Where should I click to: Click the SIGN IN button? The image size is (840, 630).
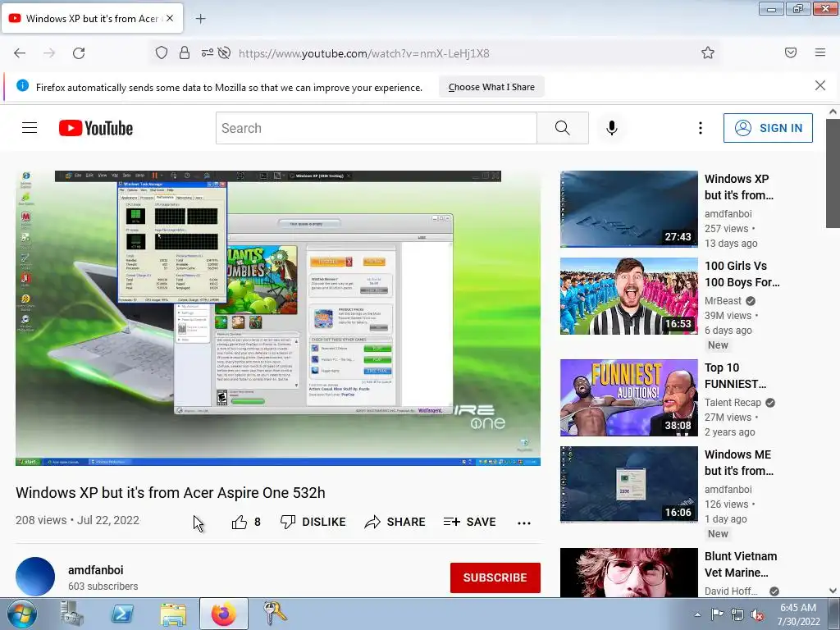(x=768, y=128)
